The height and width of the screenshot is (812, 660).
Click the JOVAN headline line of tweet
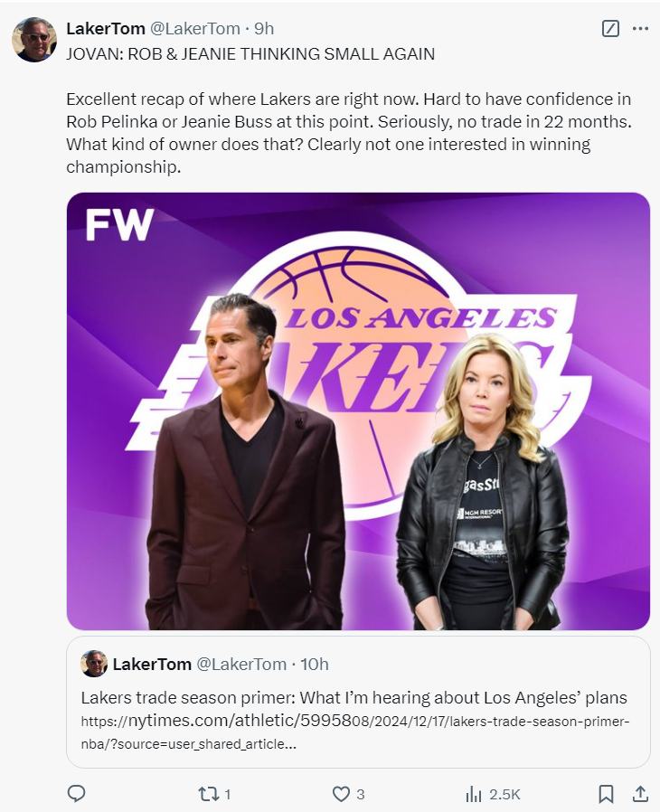pos(250,54)
